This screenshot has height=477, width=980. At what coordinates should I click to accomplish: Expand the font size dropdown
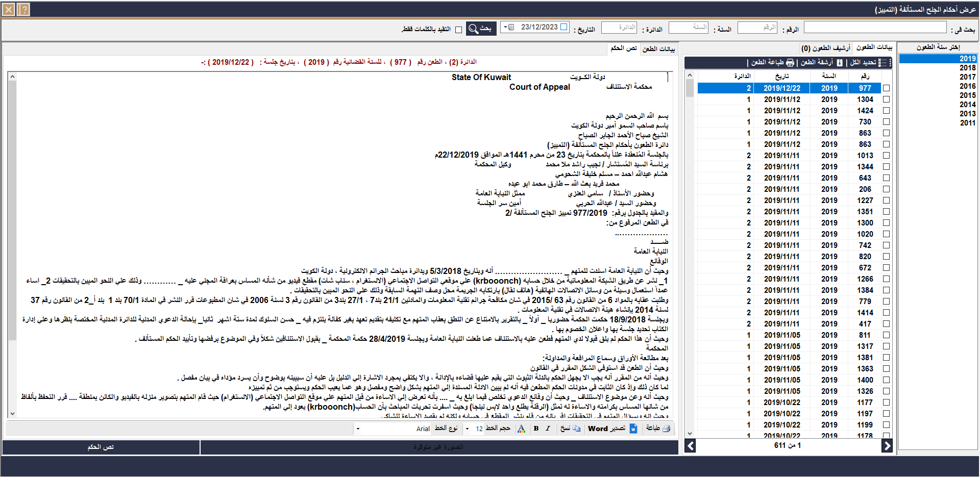click(467, 429)
